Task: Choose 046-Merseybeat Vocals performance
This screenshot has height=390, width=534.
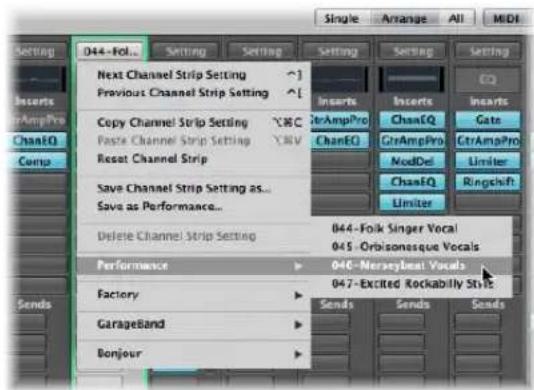Action: point(411,265)
